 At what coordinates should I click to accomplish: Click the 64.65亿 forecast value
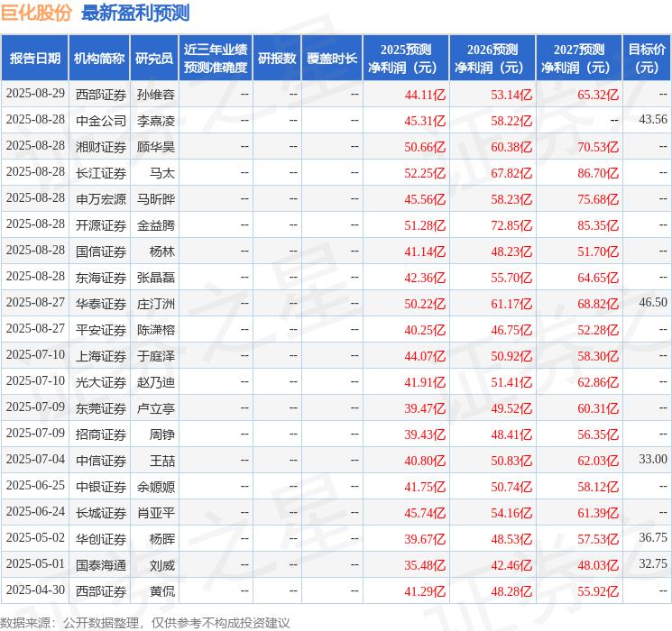coord(598,278)
